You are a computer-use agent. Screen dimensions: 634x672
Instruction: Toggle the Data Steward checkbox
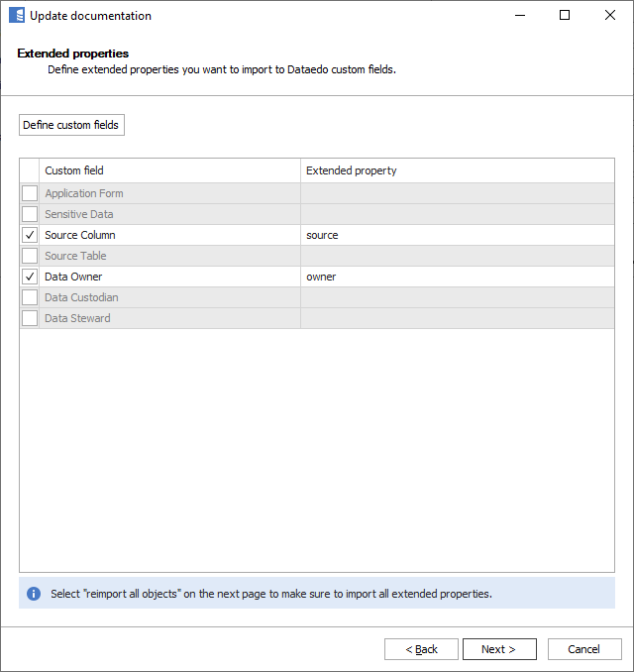click(x=30, y=318)
